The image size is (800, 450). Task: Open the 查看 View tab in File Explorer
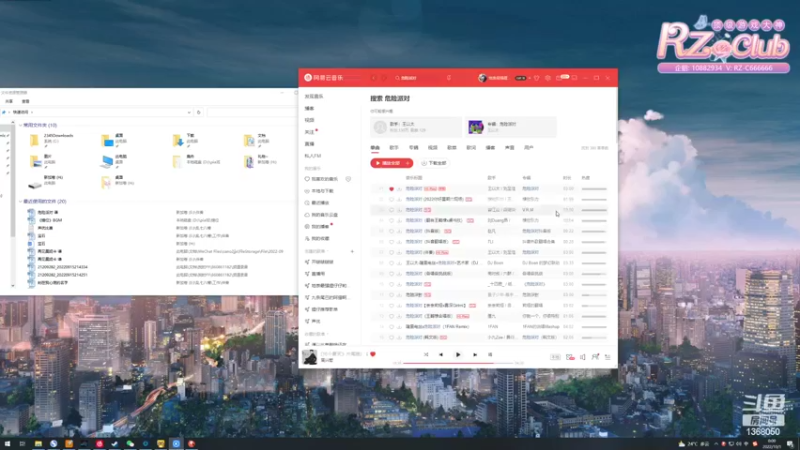(26, 102)
